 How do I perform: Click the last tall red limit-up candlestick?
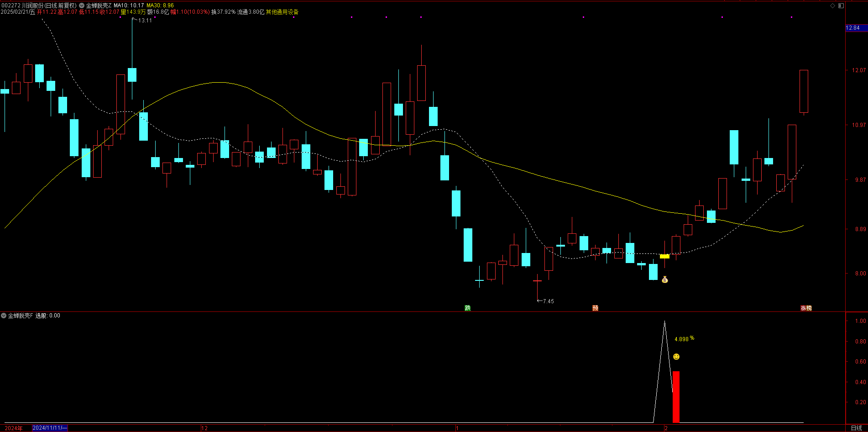pos(804,91)
